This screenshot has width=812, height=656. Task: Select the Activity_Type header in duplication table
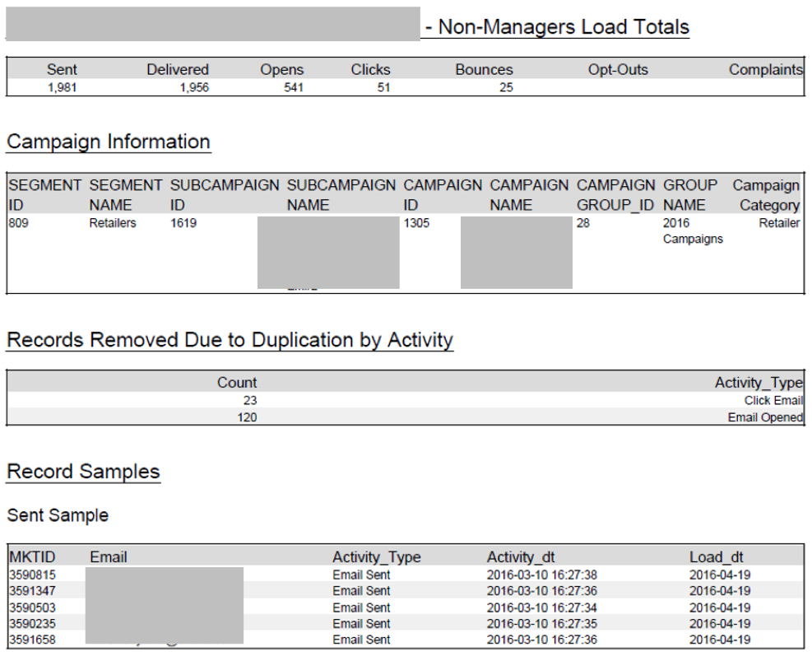point(759,383)
